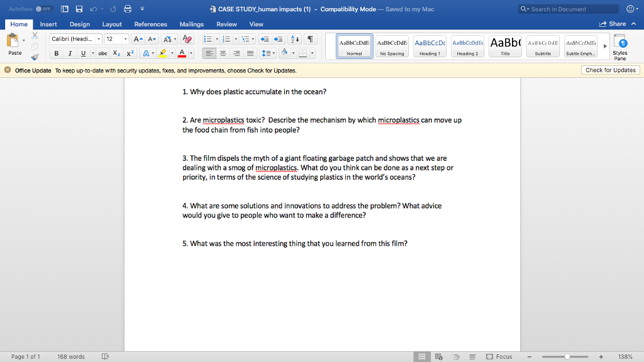
Task: Click the Save icon in title bar
Action: (79, 9)
